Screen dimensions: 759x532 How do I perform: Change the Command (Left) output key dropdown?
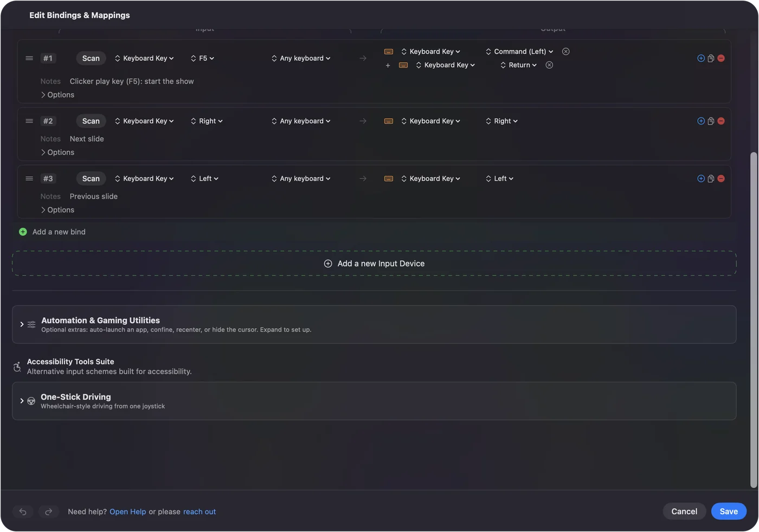pyautogui.click(x=519, y=52)
